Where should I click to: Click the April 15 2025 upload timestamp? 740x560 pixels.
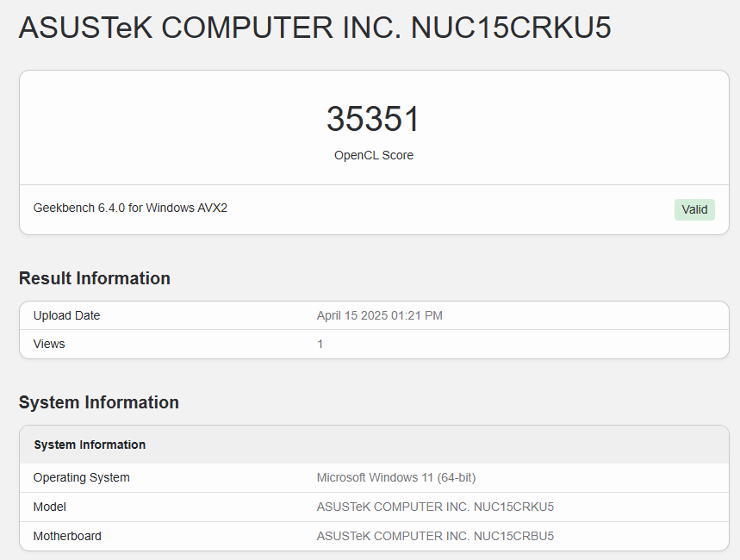[379, 315]
